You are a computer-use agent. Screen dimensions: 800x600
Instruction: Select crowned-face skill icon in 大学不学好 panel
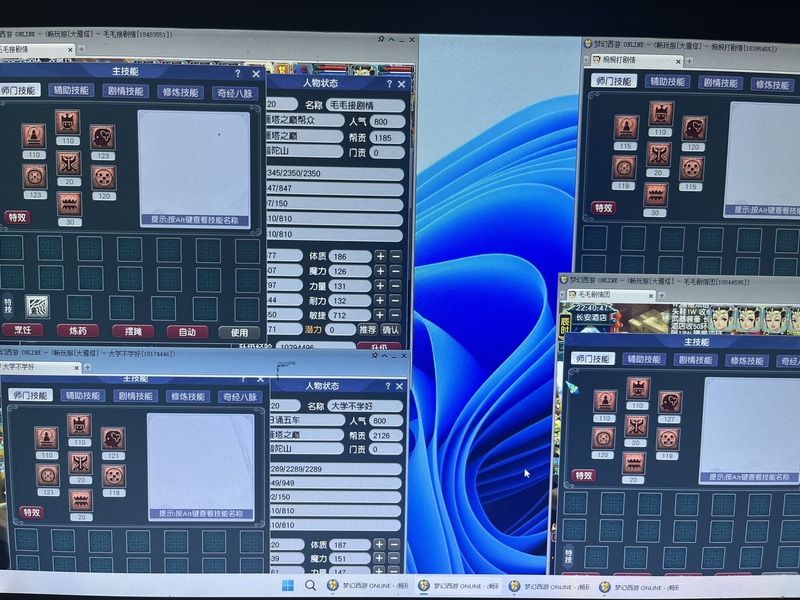[x=80, y=425]
